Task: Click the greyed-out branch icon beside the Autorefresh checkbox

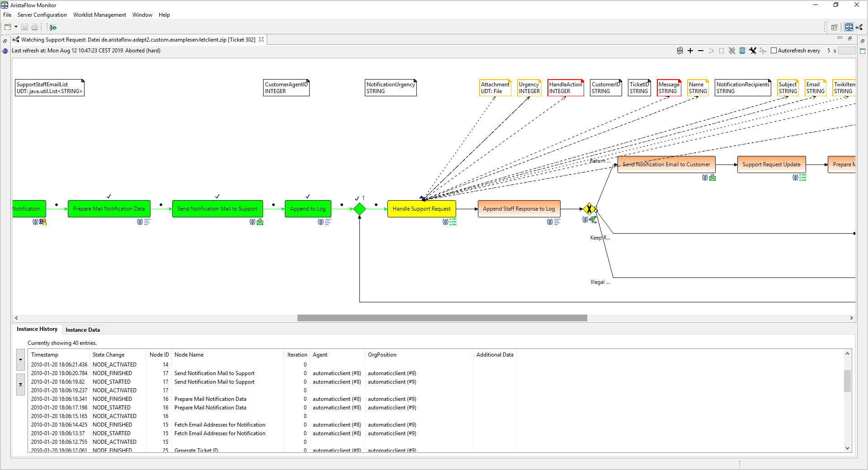Action: tap(763, 51)
